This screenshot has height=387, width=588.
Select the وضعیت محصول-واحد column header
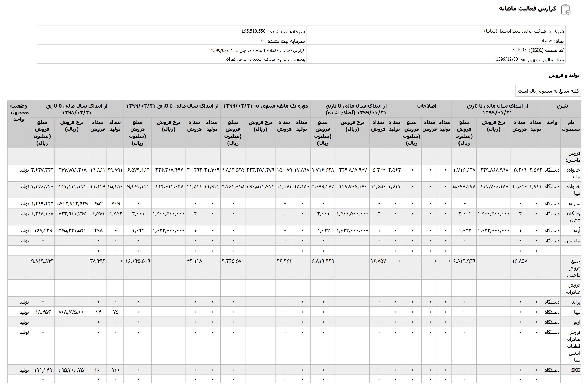tap(19, 113)
